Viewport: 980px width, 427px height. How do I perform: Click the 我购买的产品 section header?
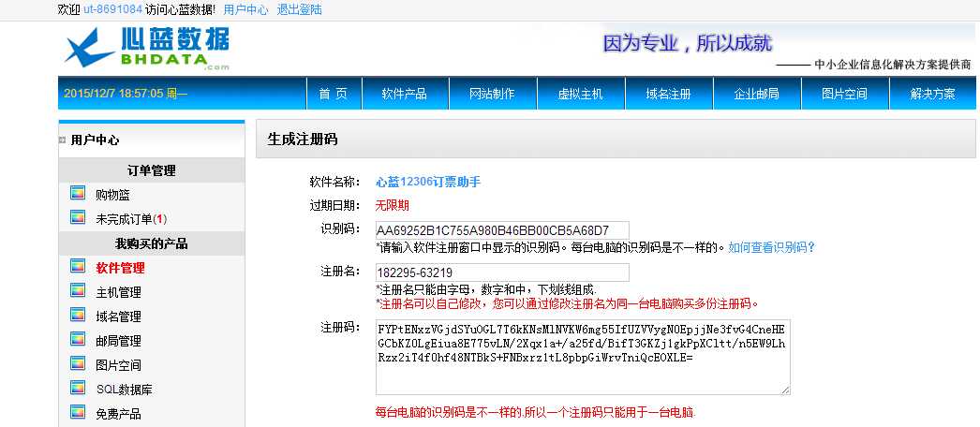(151, 243)
